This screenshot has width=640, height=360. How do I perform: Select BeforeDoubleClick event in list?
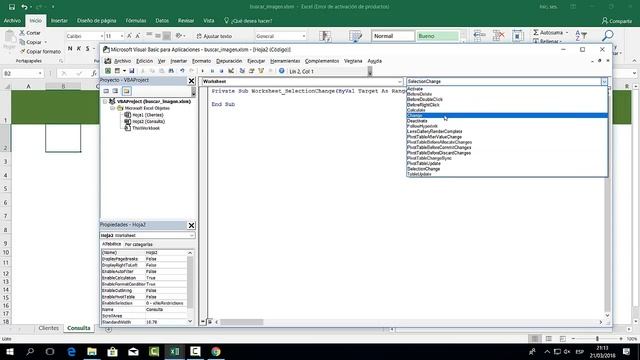click(x=507, y=100)
